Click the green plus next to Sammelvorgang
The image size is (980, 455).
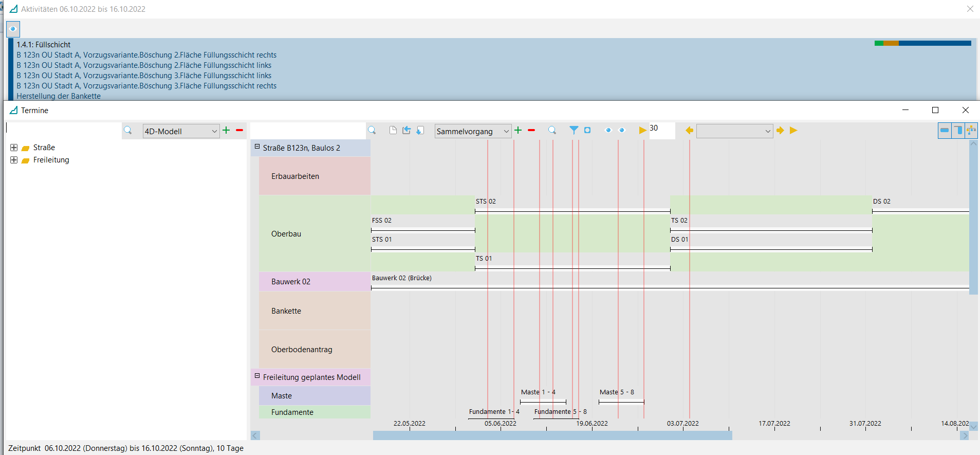tap(518, 131)
